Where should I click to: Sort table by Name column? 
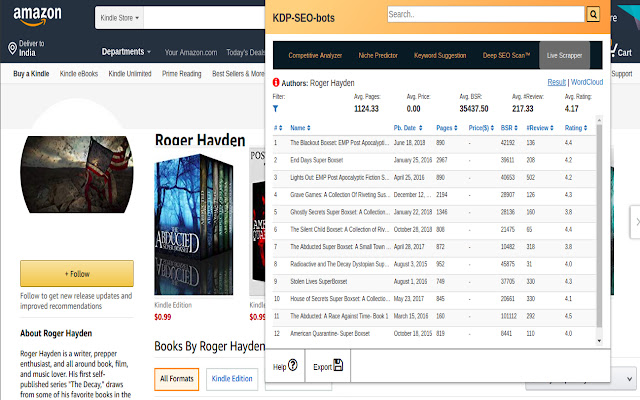(x=300, y=128)
